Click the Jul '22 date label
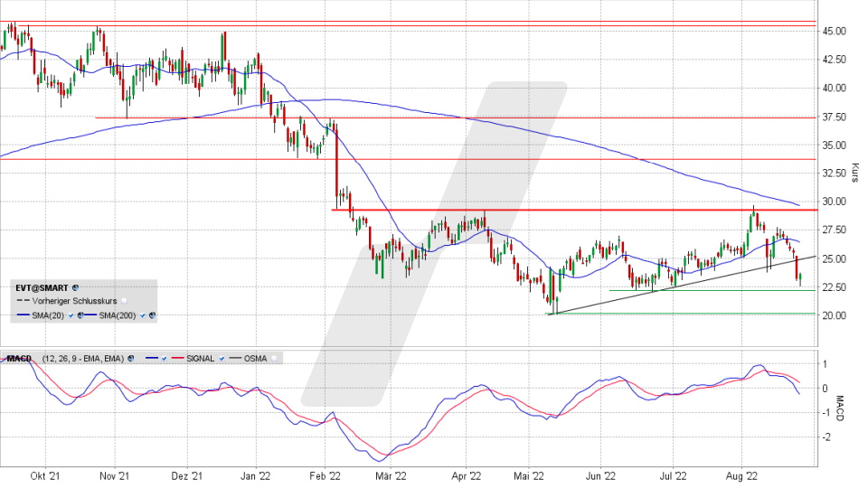This screenshot has width=868, height=488. click(x=673, y=476)
